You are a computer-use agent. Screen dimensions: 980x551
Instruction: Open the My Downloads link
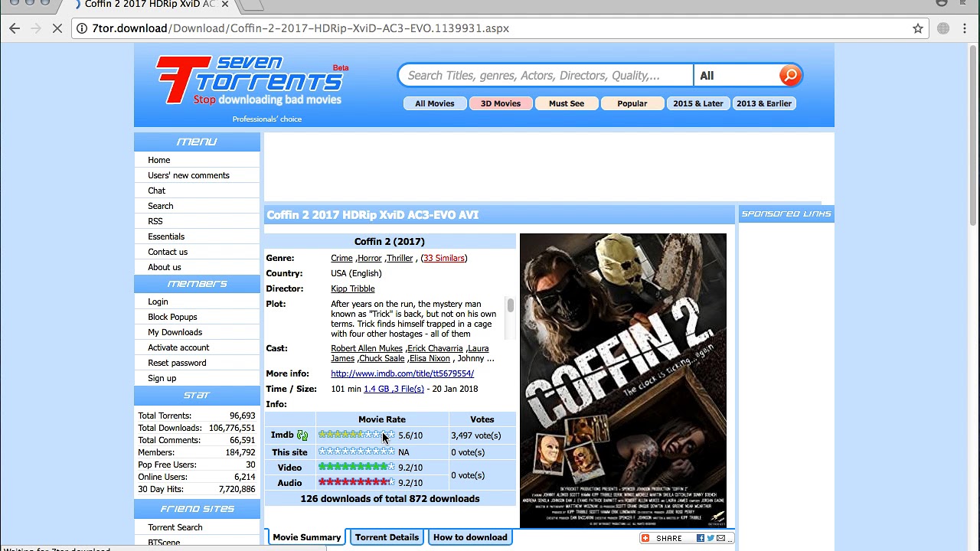[x=175, y=332]
